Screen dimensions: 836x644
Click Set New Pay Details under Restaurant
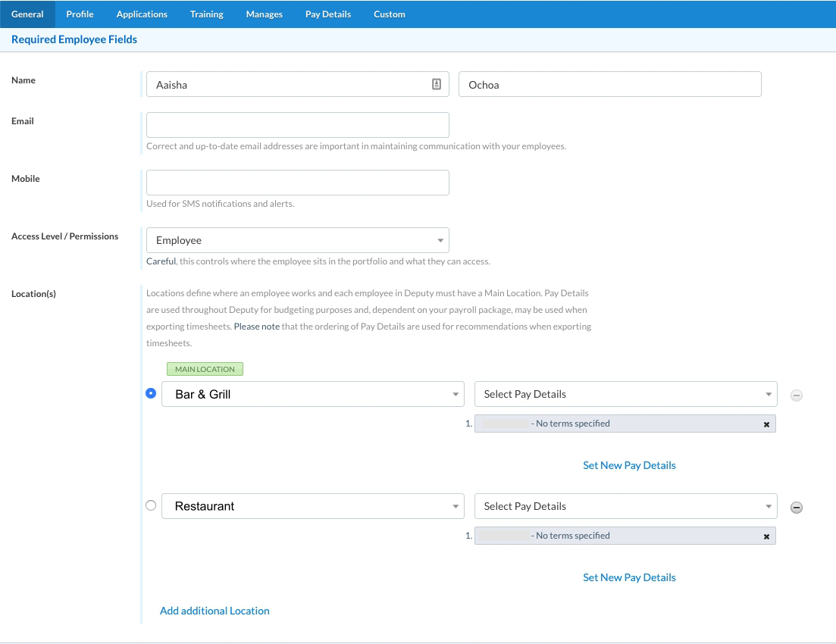(629, 577)
